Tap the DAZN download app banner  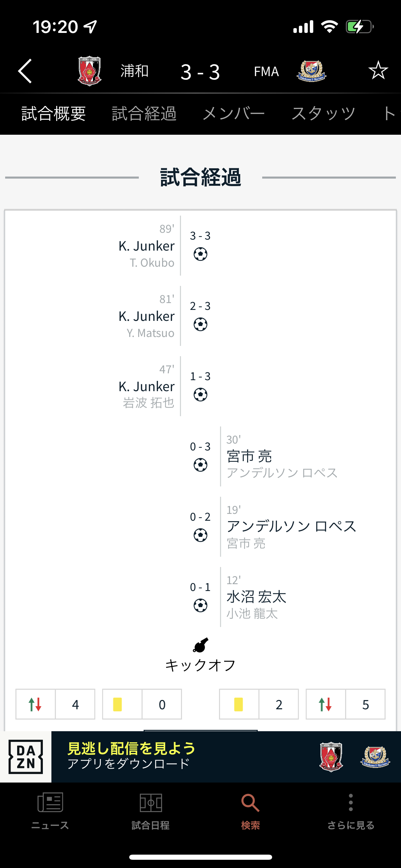pos(200,757)
